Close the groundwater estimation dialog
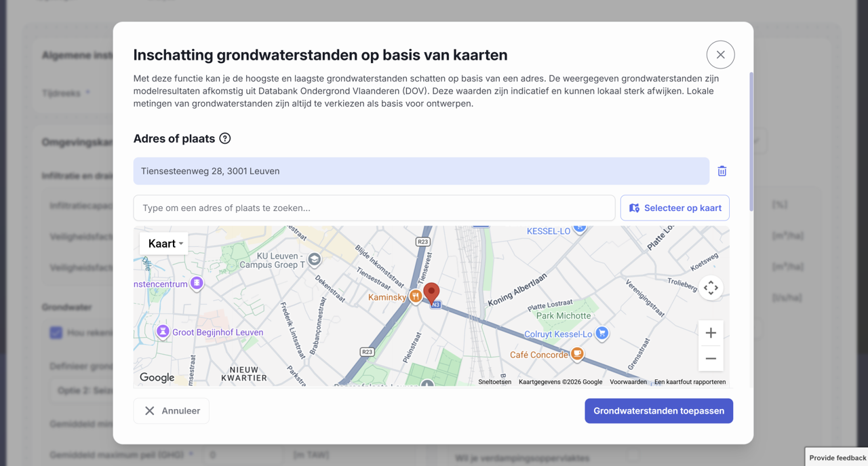Screen dimensions: 868x466 (720, 55)
